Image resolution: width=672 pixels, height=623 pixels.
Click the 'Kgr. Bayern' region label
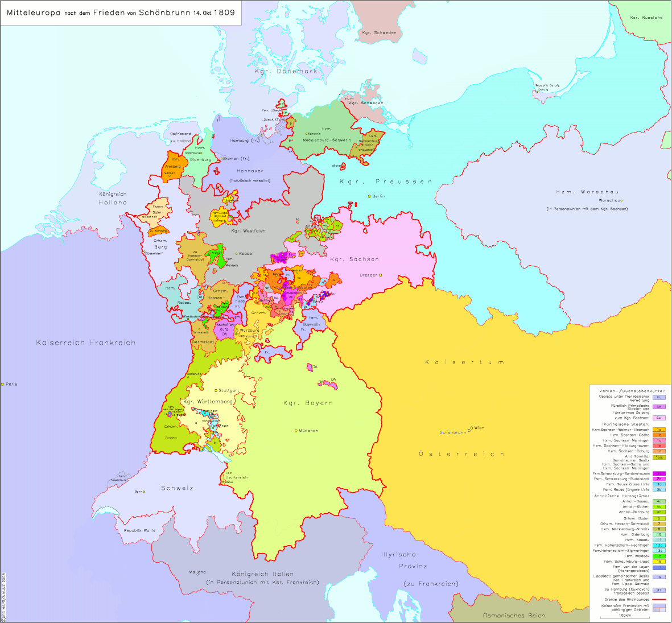pos(308,403)
